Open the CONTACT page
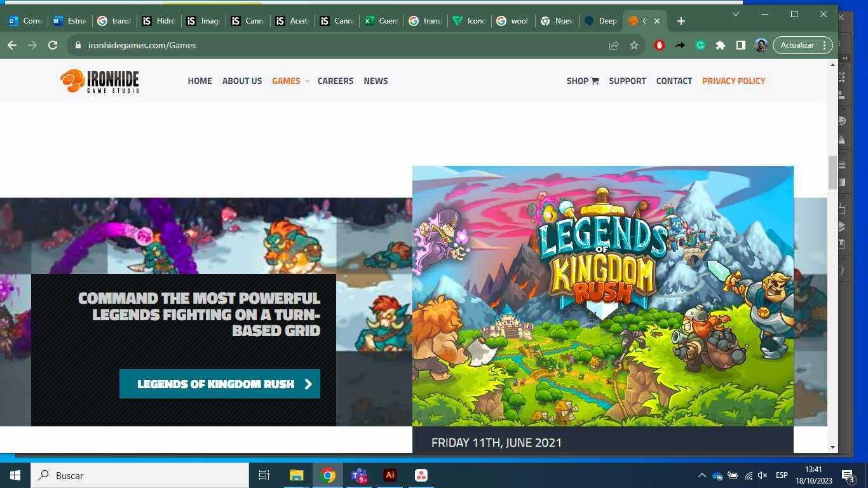 [x=674, y=81]
